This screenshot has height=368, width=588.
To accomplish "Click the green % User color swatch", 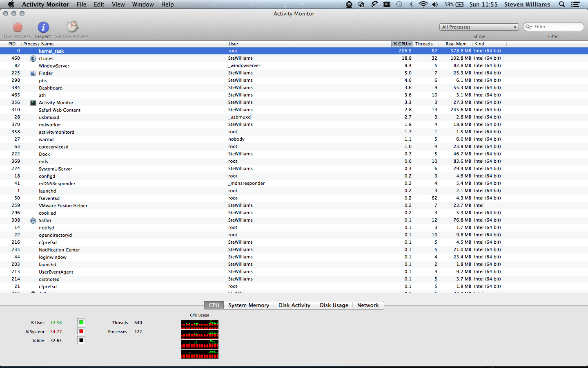I will coord(81,322).
